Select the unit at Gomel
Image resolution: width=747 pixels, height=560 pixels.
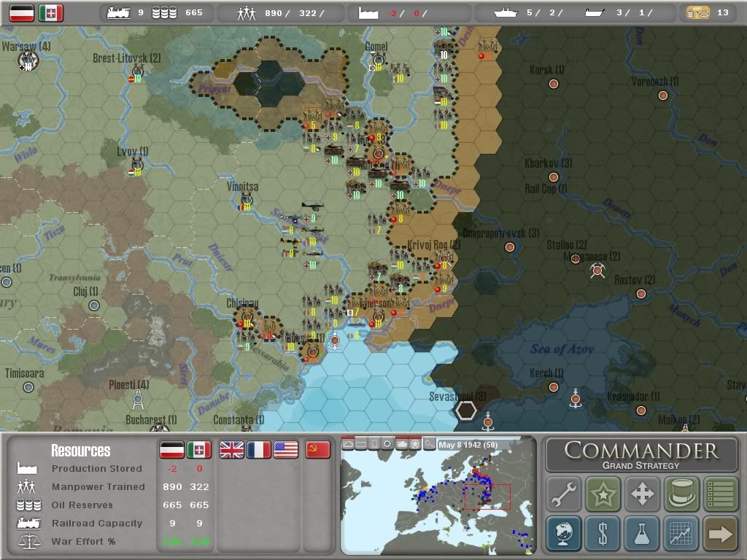click(x=379, y=61)
